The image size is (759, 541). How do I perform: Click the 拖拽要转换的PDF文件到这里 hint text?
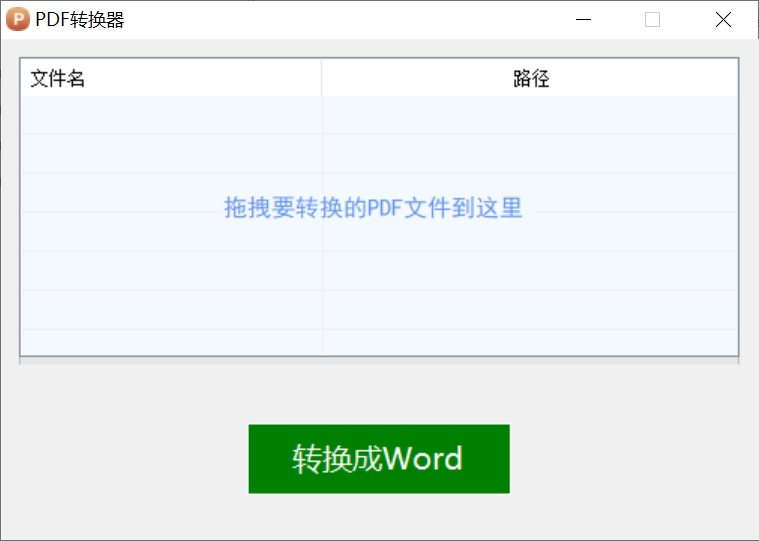coord(373,208)
